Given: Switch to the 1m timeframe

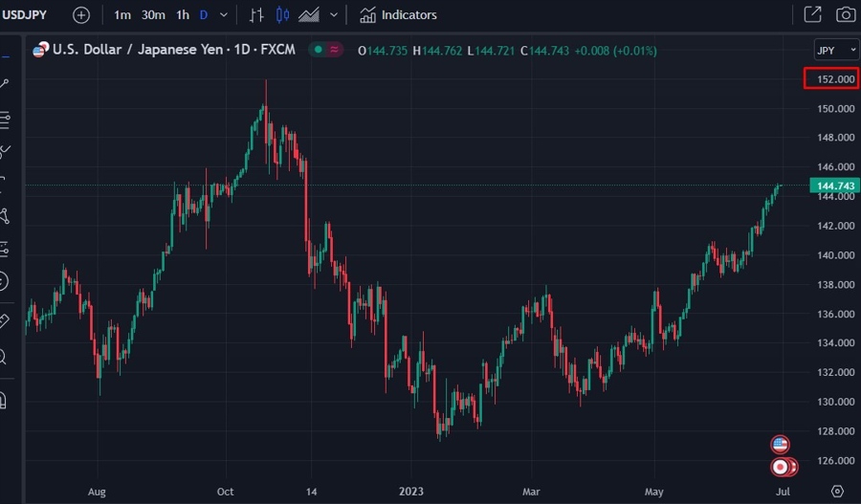Looking at the screenshot, I should pos(121,15).
